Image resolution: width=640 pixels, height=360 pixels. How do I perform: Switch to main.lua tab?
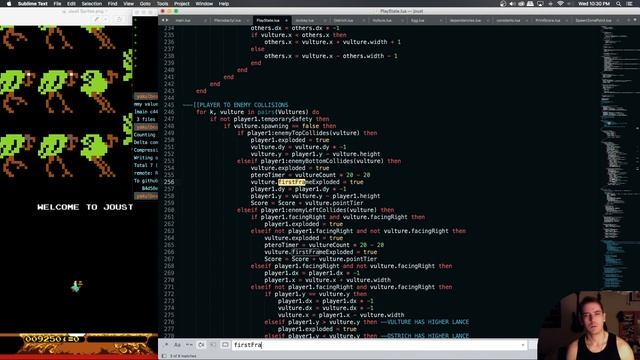pos(183,20)
